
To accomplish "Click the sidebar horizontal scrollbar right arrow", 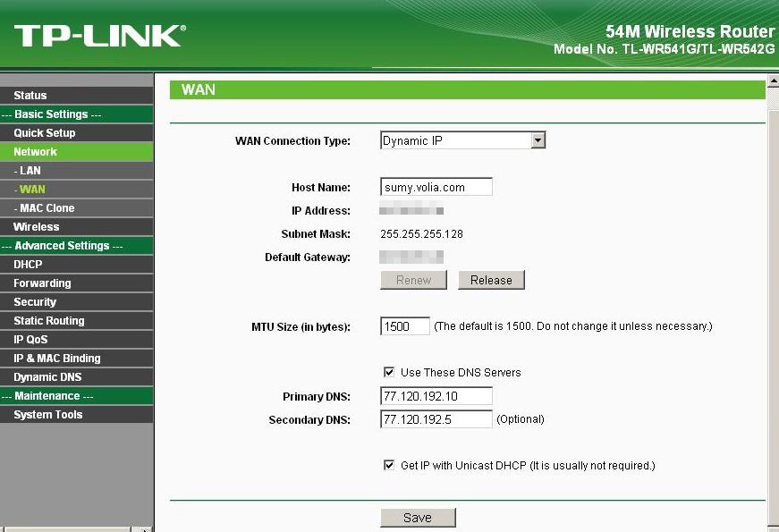I will tap(145, 529).
